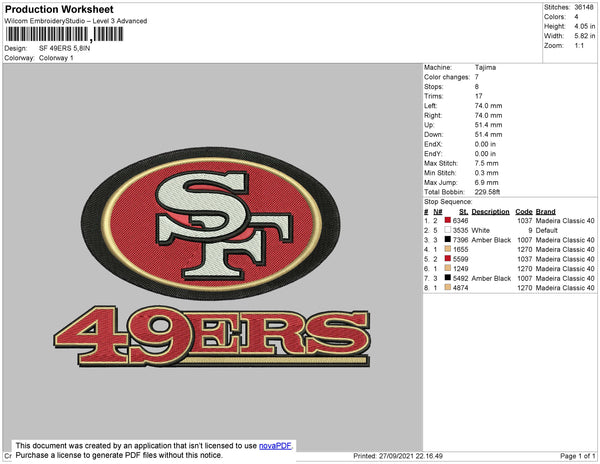Select the 'White' description in stop row 2
This screenshot has width=600, height=464.
(x=480, y=230)
